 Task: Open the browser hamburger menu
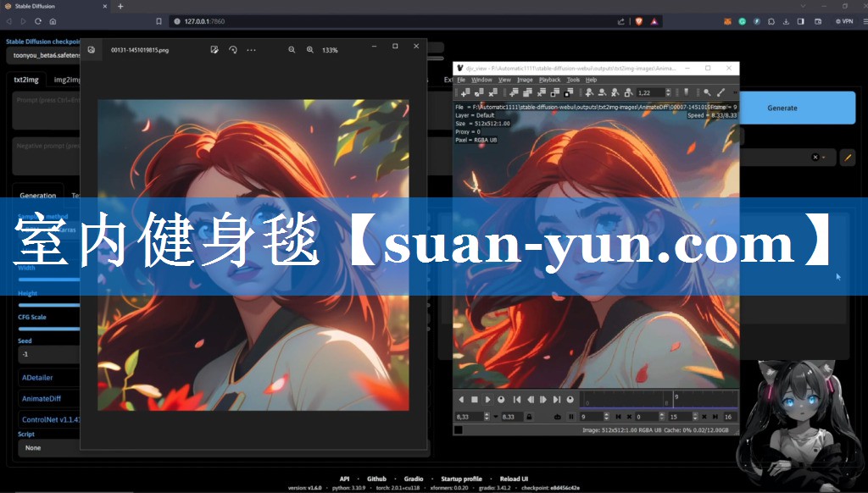865,21
